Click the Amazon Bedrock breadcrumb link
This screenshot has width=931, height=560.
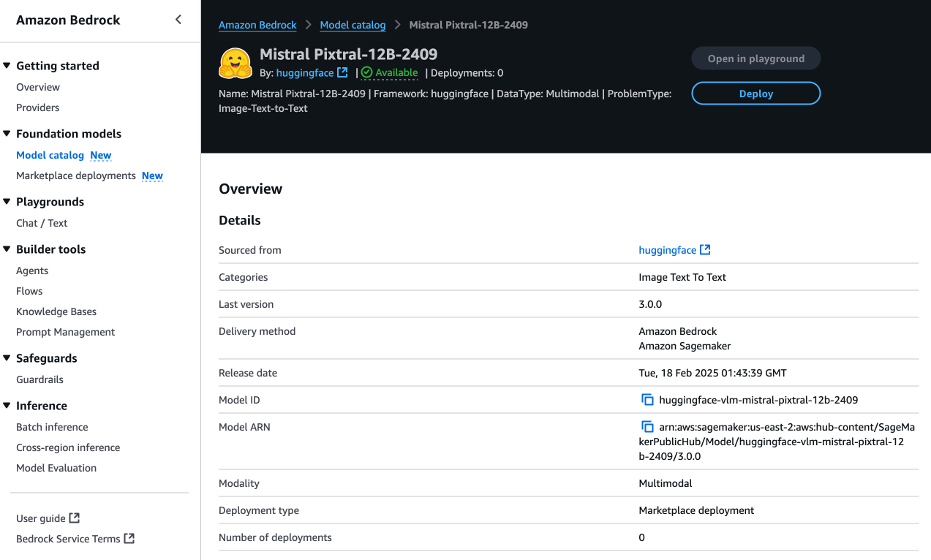pyautogui.click(x=257, y=25)
